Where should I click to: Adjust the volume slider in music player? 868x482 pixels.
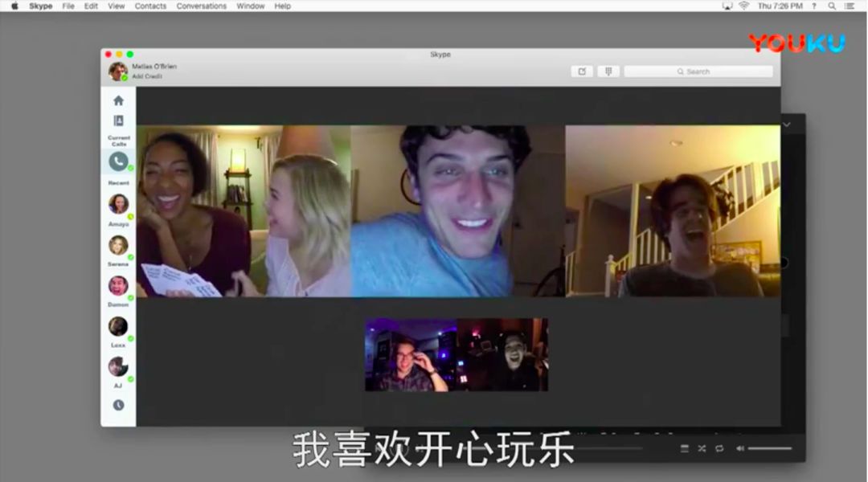coord(770,448)
